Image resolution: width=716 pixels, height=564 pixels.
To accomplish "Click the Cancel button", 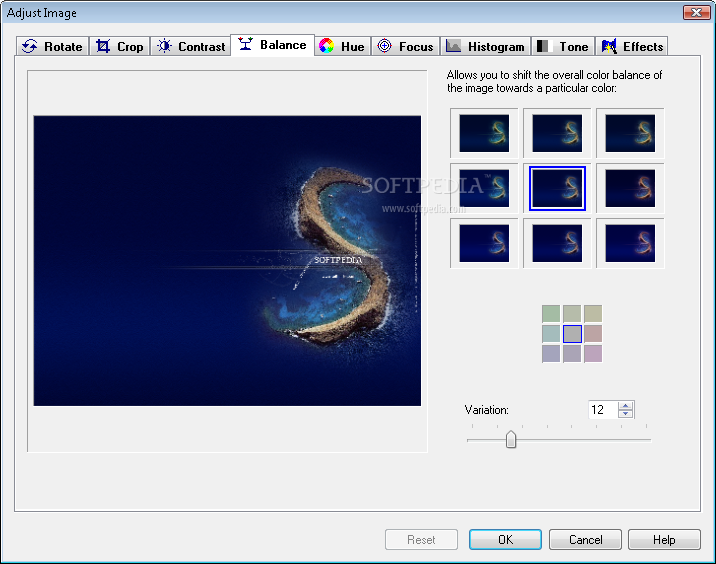I will (x=585, y=540).
